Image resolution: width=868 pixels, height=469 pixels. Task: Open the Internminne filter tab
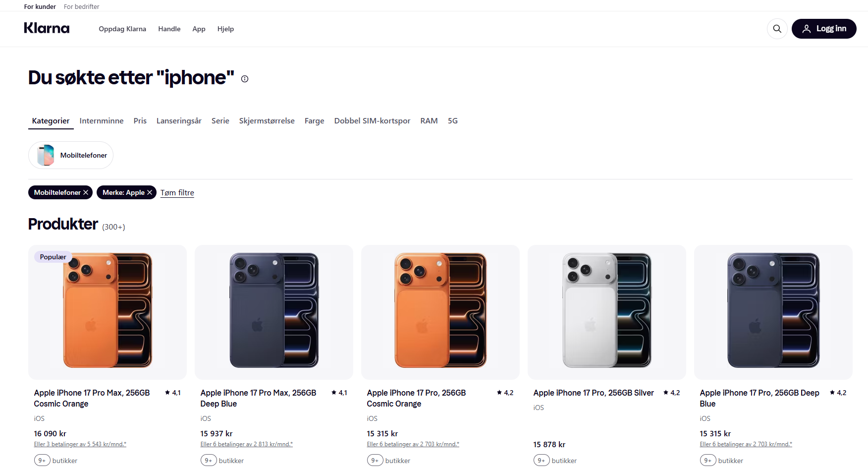pos(102,121)
